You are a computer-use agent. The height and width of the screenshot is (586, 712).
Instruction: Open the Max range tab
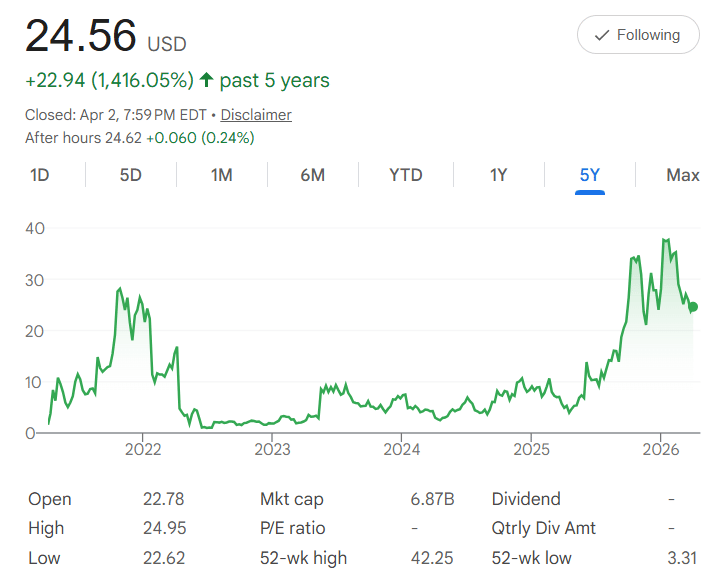click(683, 175)
